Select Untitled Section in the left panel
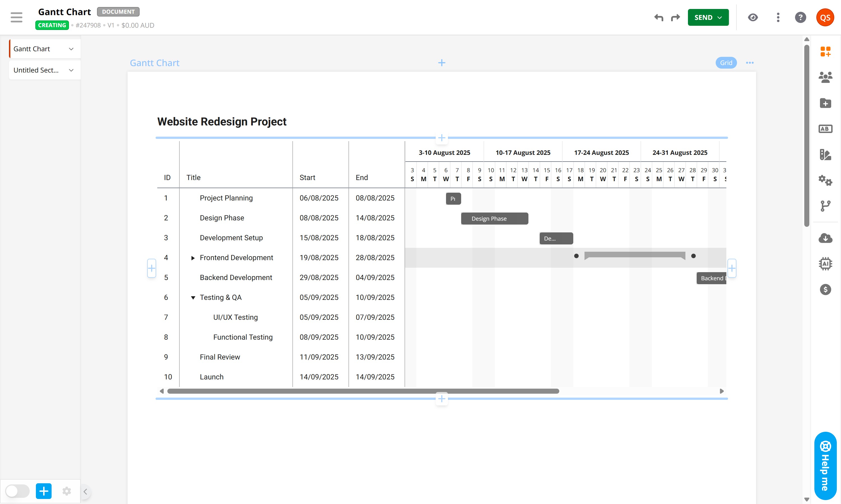Screen dimensions: 841x504 coord(36,70)
